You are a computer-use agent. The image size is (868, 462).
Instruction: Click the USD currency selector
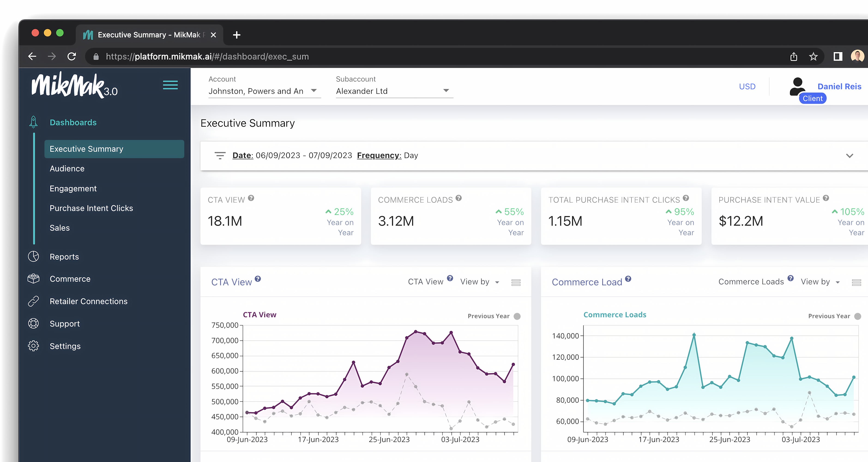pos(747,86)
